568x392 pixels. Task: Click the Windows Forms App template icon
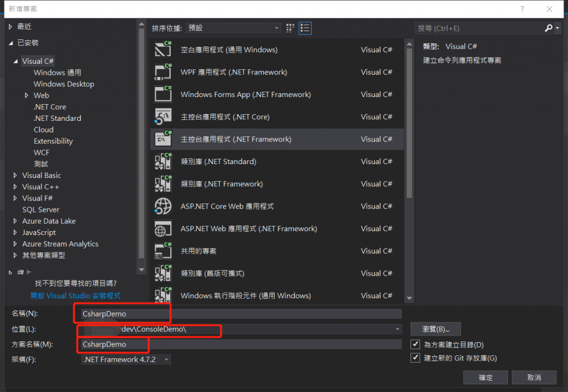coord(163,94)
